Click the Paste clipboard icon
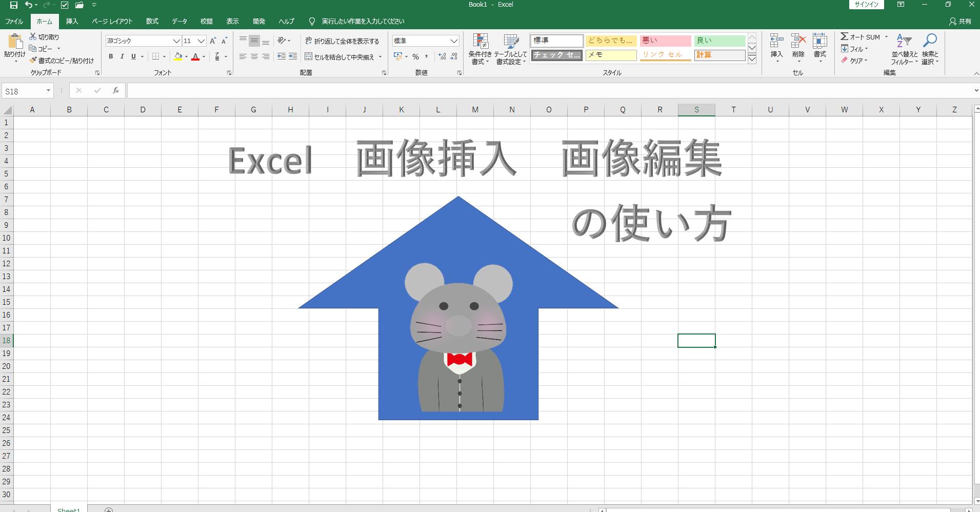The image size is (980, 512). pos(15,41)
